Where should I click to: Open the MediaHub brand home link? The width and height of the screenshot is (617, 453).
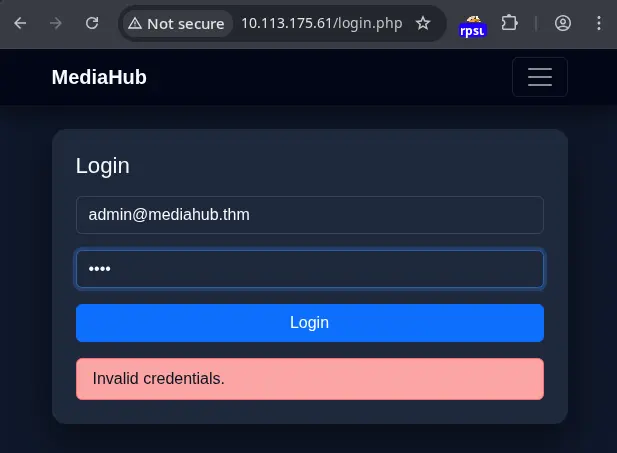point(99,77)
